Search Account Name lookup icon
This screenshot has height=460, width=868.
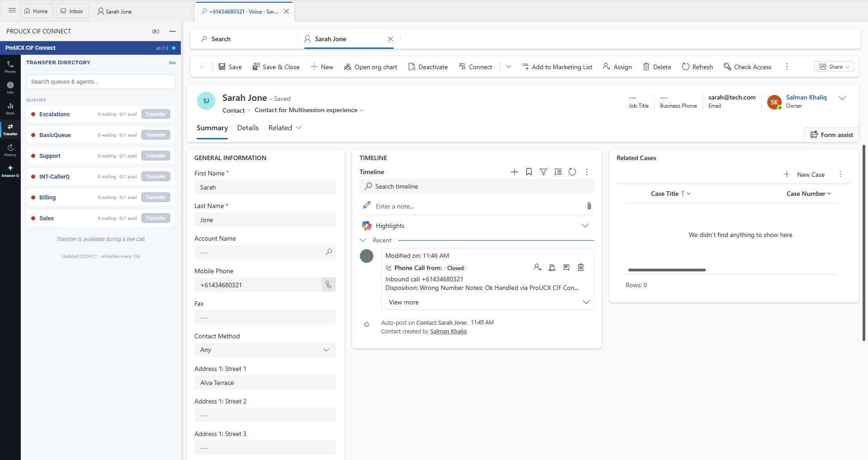click(x=329, y=252)
